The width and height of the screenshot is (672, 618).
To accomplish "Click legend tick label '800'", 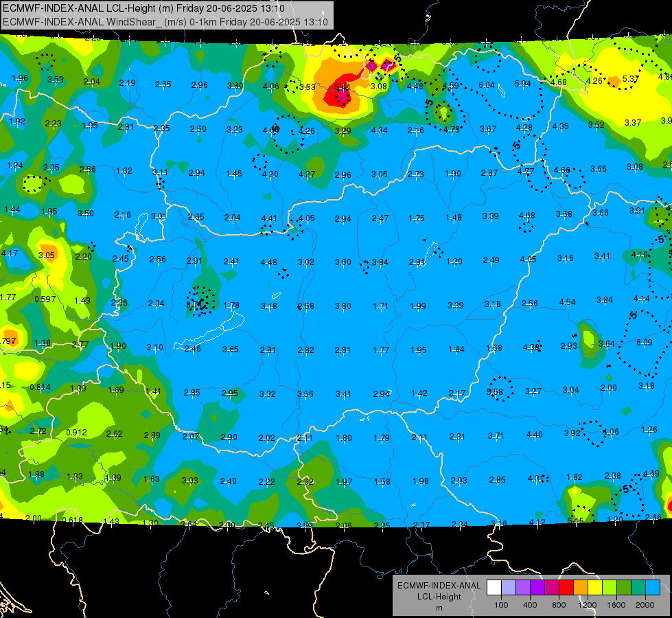I will tap(559, 605).
